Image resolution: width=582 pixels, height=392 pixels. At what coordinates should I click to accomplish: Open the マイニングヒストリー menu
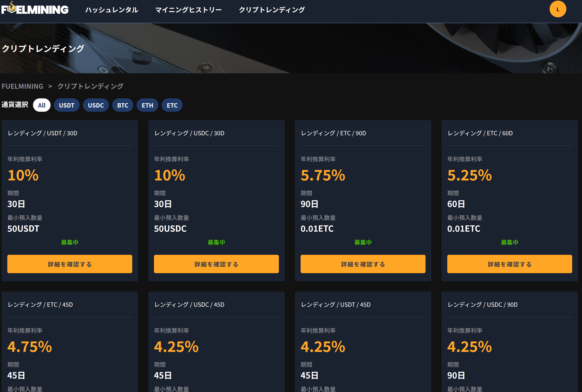[x=188, y=10]
